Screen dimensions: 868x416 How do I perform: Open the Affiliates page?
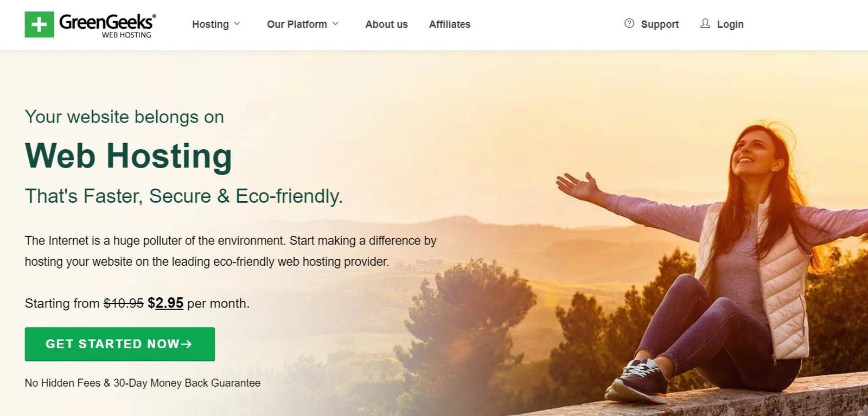[450, 24]
